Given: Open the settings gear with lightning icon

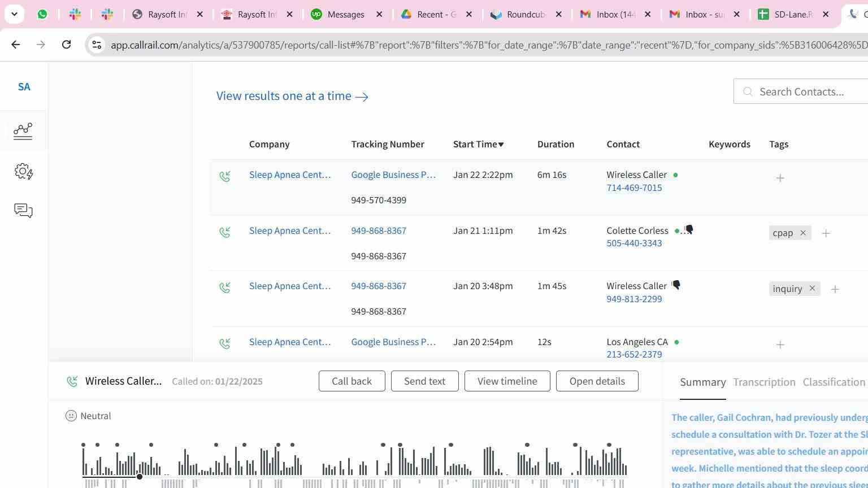Looking at the screenshot, I should tap(23, 171).
